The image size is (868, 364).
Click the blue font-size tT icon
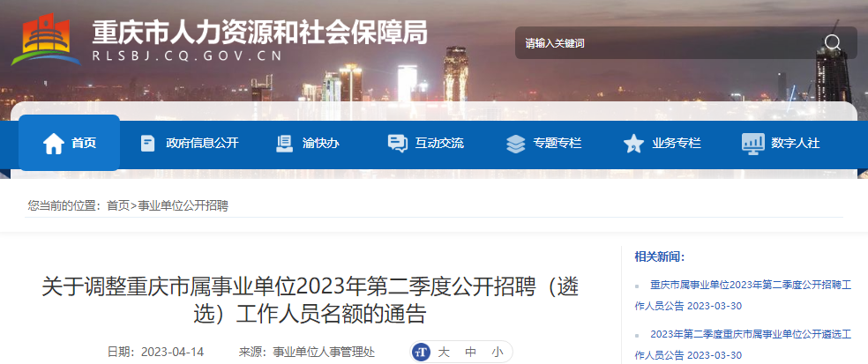pos(422,352)
